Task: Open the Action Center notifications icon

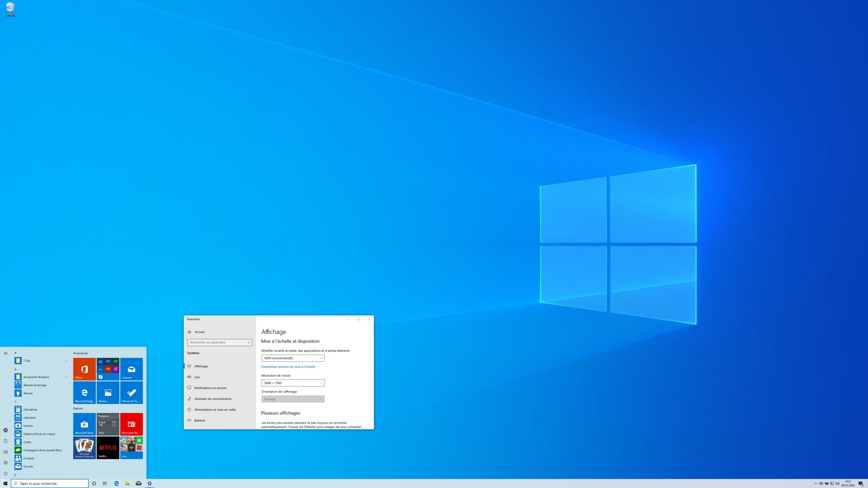Action: (x=861, y=484)
